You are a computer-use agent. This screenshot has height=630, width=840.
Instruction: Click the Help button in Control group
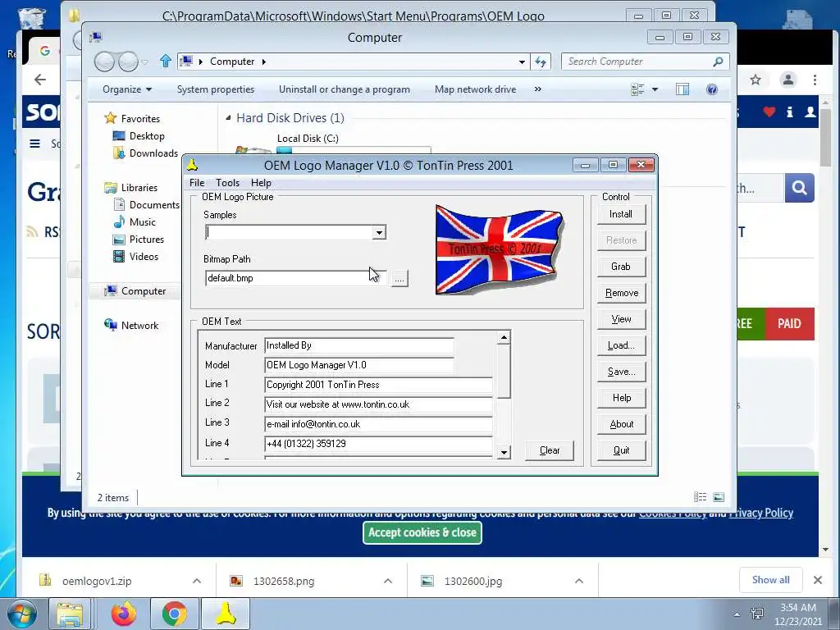tap(621, 398)
